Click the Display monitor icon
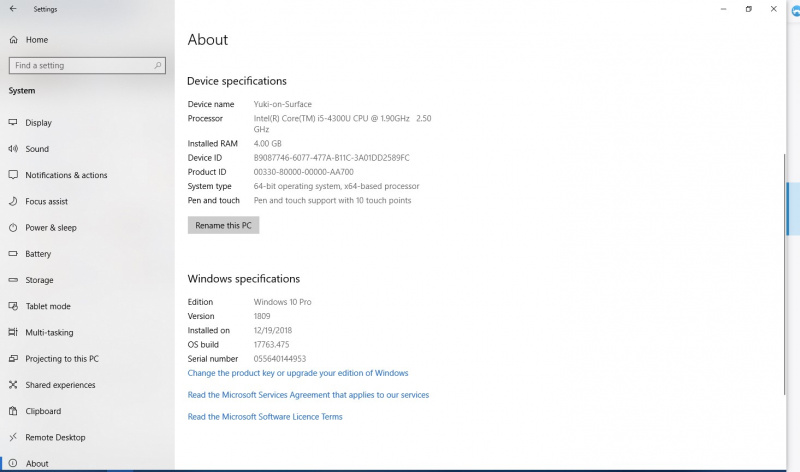 [x=13, y=122]
